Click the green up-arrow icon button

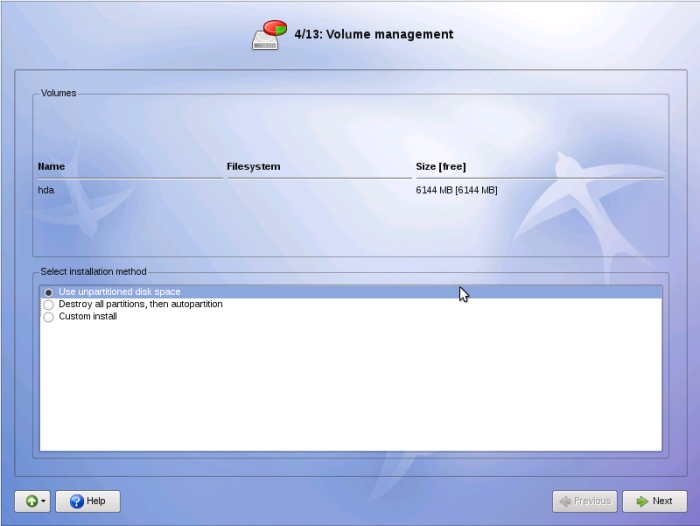30,501
